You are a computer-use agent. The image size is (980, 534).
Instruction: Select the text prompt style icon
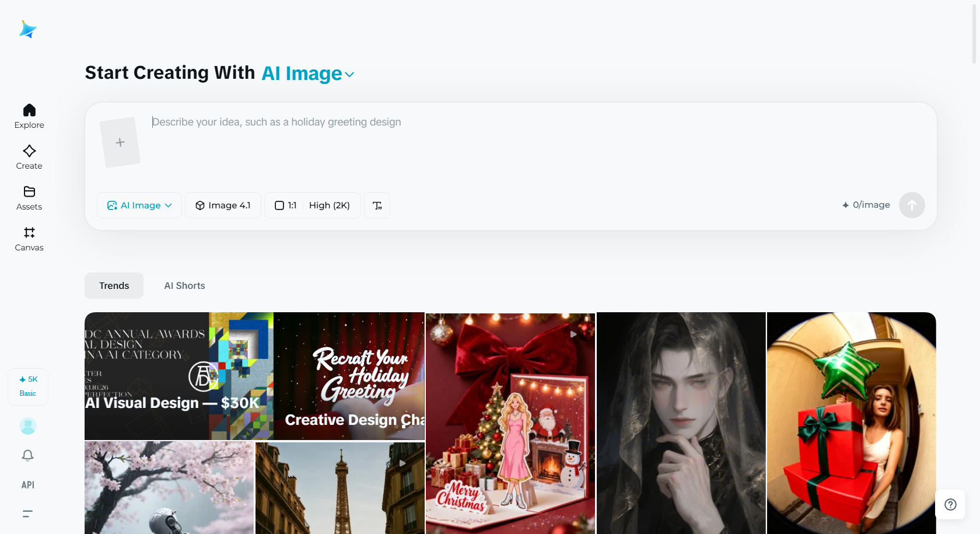coord(377,205)
